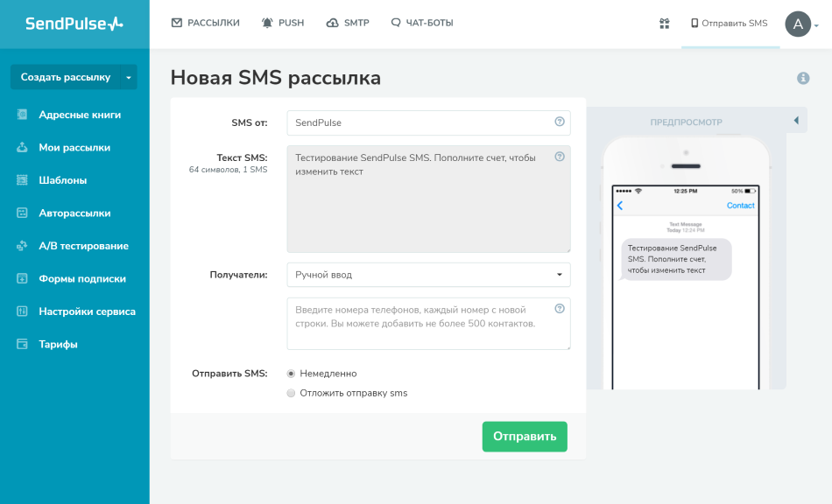Click the phone numbers input text area
Viewport: 832px width, 504px height.
point(429,324)
